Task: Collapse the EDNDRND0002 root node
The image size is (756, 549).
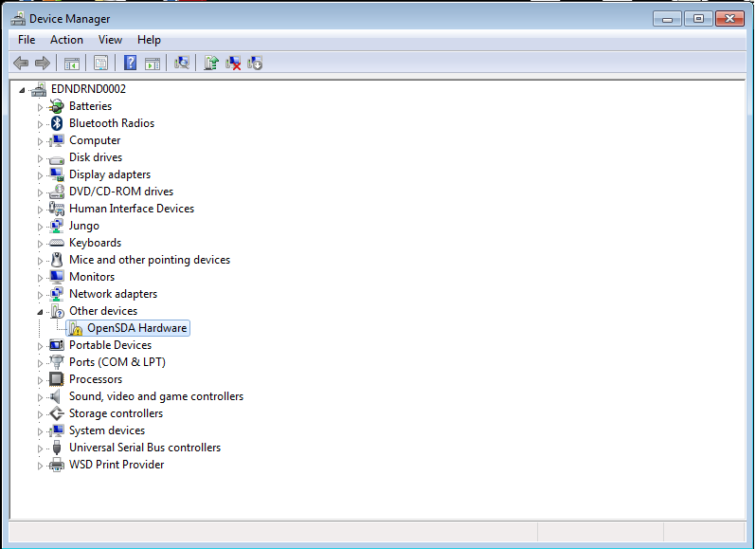Action: (22, 90)
